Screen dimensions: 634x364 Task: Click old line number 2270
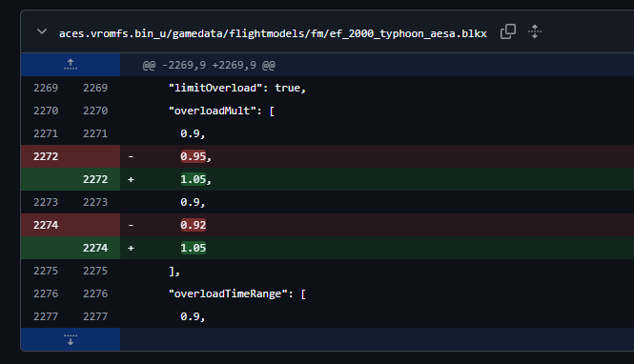point(46,111)
